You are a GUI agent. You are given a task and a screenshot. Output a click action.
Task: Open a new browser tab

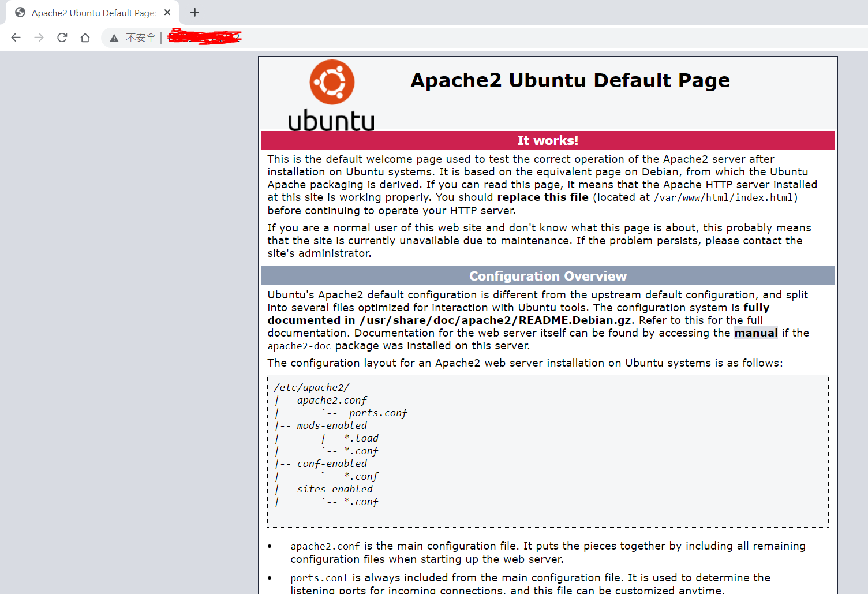(x=195, y=12)
